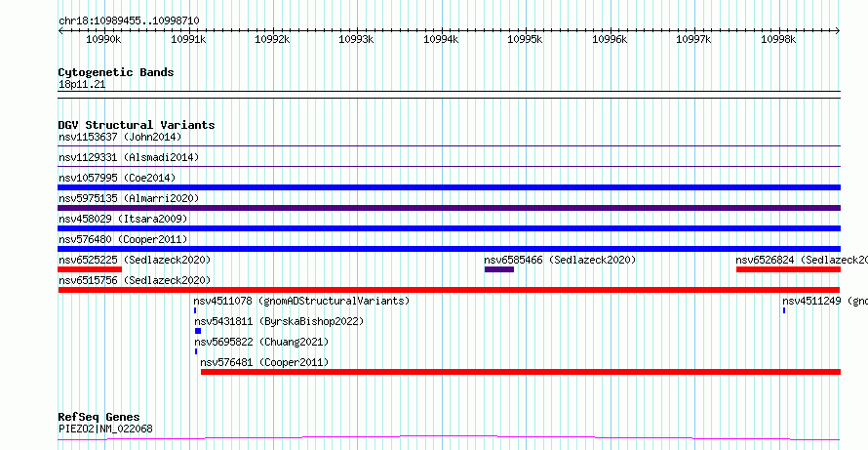Click the PIEZO2|NM_022068 gene label
The width and height of the screenshot is (868, 450).
[105, 429]
